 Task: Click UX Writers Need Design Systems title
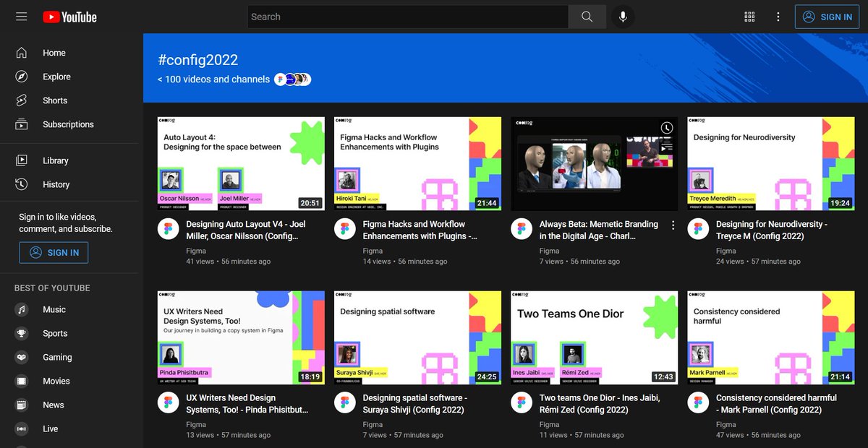point(247,404)
